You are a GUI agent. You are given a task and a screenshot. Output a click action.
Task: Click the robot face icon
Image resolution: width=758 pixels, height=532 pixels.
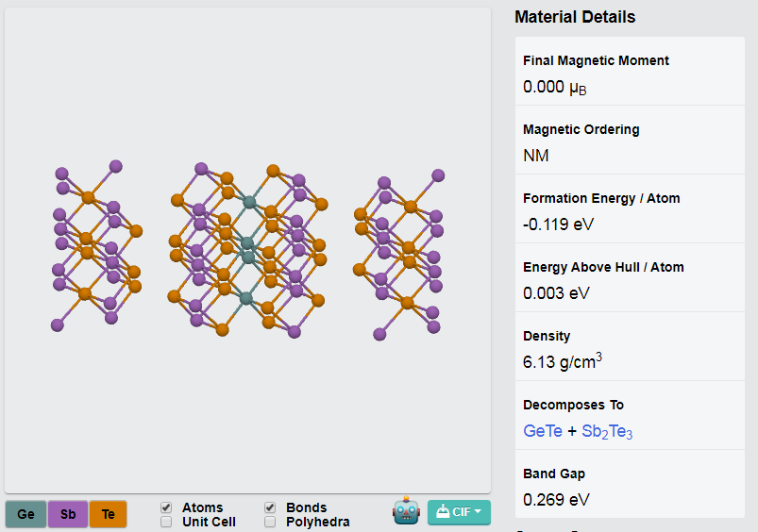click(406, 510)
